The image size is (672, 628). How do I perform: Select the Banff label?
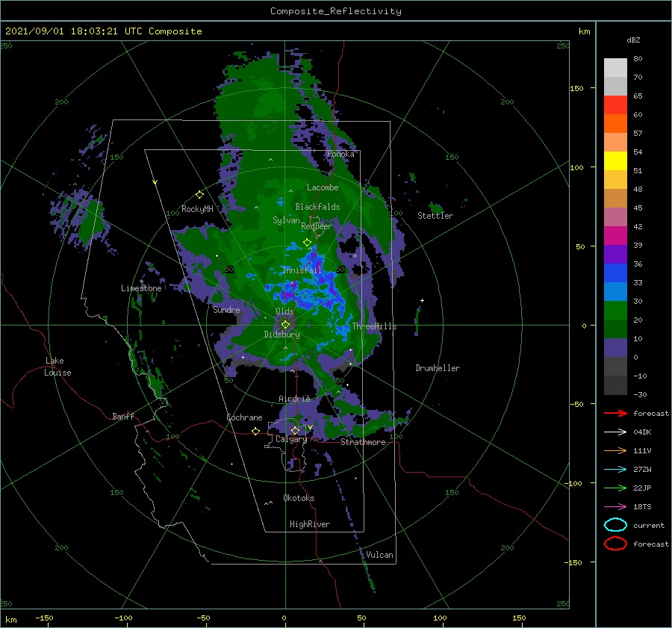123,416
